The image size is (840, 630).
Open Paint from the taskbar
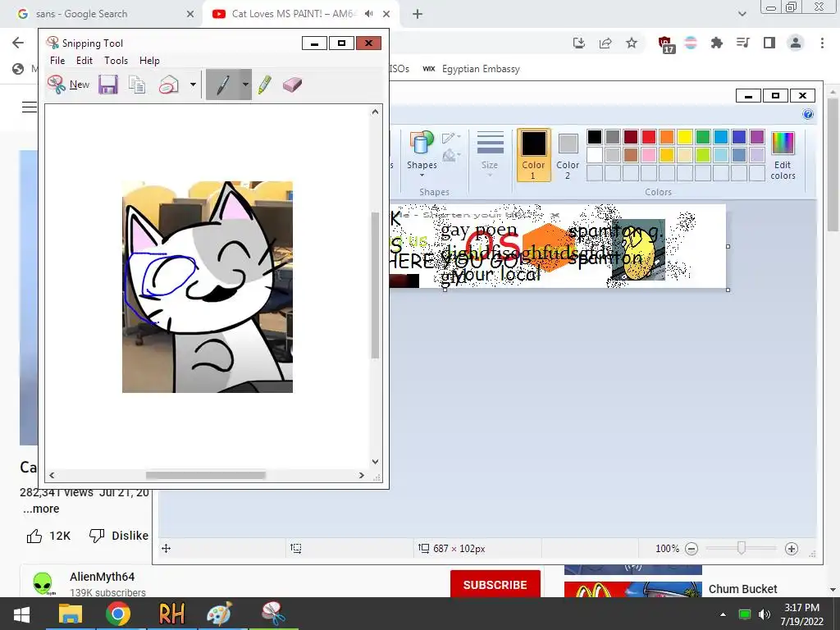click(x=220, y=614)
